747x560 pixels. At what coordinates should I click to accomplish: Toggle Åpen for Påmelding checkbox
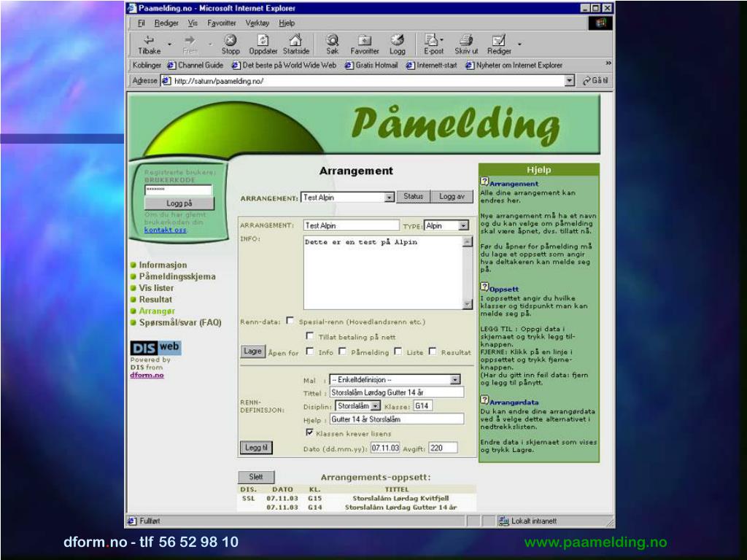[x=342, y=351]
